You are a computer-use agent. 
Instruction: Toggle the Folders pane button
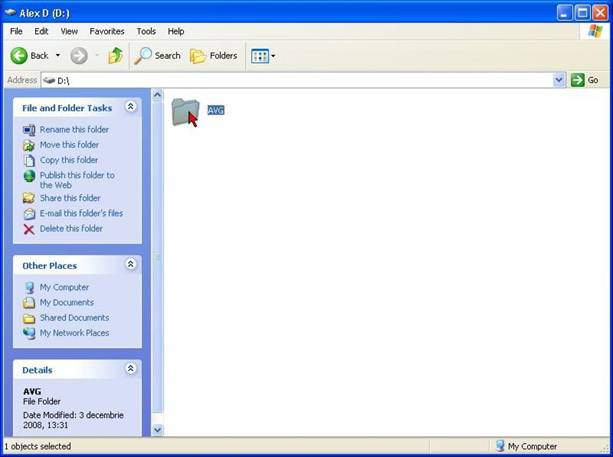click(214, 56)
